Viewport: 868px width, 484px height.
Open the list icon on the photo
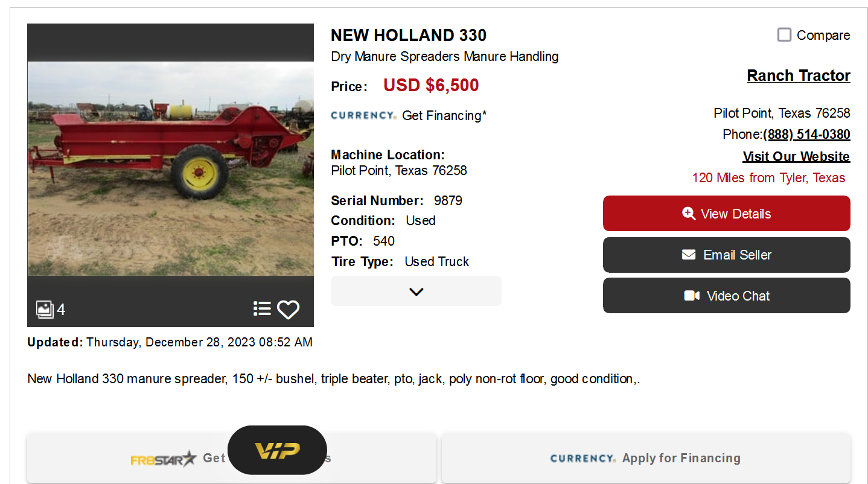click(262, 309)
